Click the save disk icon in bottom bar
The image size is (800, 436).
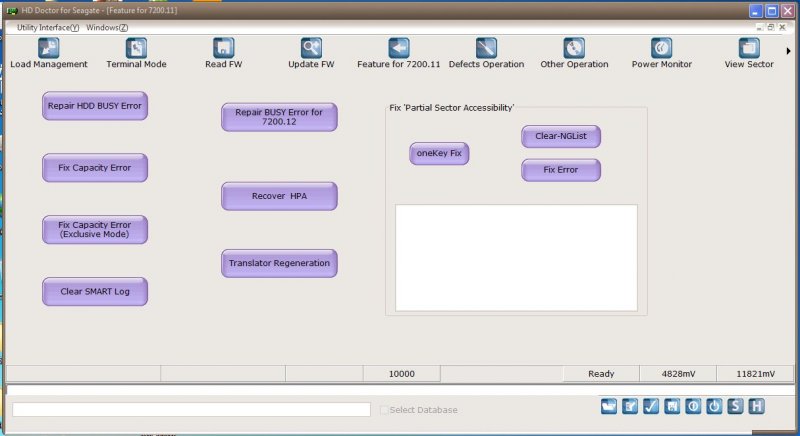pos(672,406)
